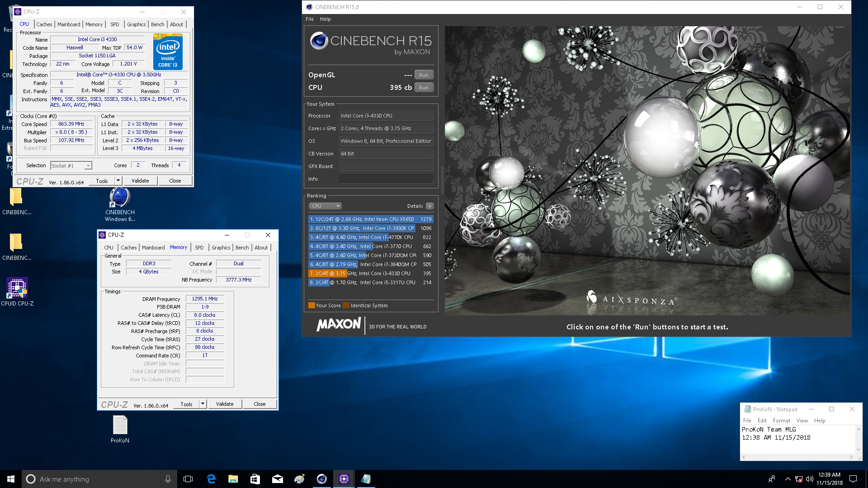868x488 pixels.
Task: Open the Action Center notifications icon
Action: (853, 479)
